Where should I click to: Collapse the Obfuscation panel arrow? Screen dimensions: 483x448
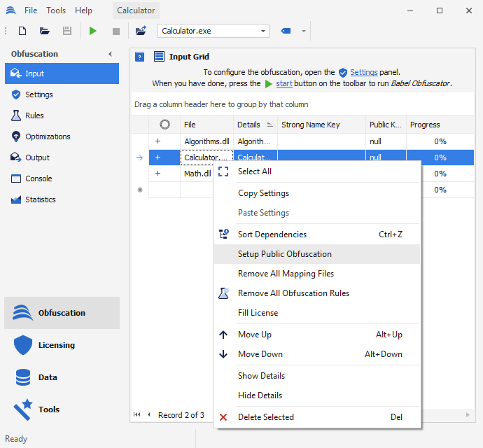(x=110, y=54)
